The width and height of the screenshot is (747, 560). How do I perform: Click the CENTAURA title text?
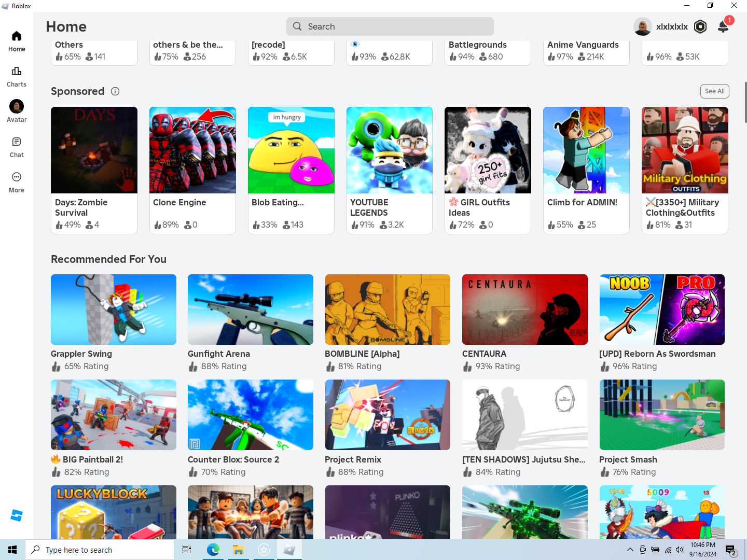click(x=485, y=354)
